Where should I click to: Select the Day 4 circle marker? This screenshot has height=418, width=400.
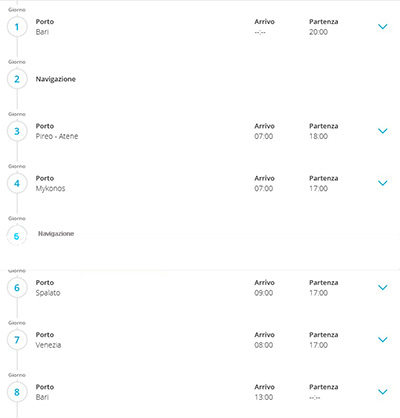pyautogui.click(x=17, y=183)
